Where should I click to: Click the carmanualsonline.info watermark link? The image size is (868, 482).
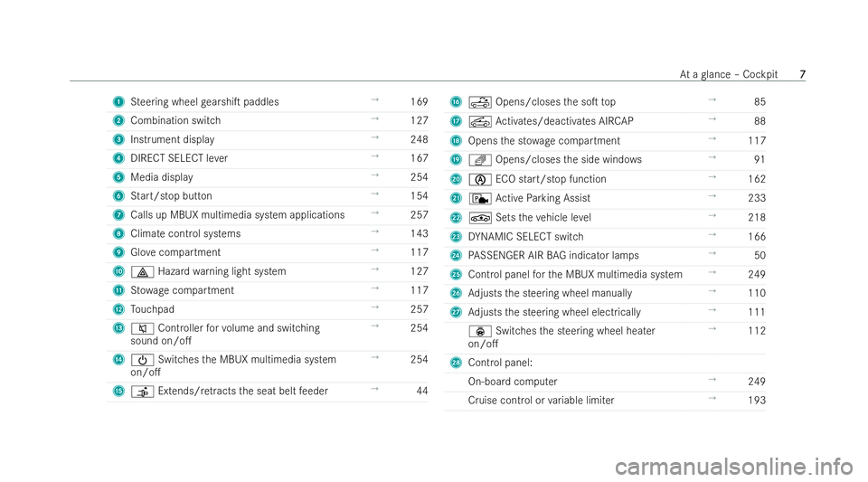734,467
